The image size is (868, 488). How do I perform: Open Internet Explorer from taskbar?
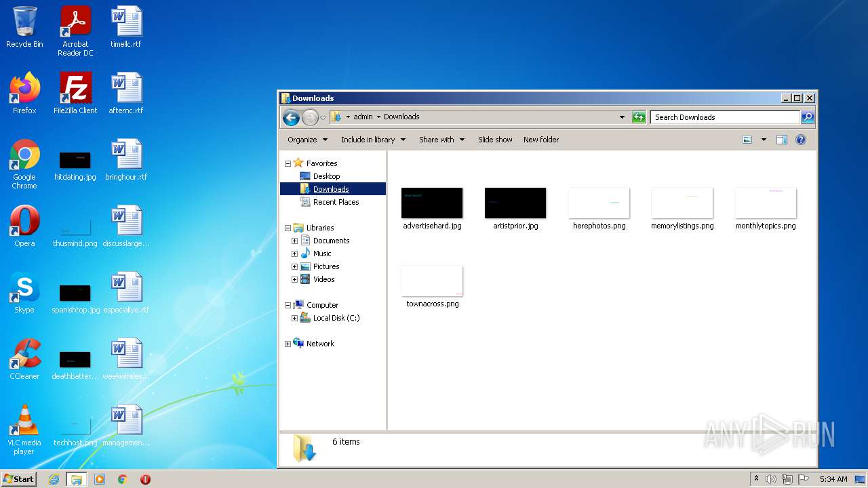(x=54, y=479)
